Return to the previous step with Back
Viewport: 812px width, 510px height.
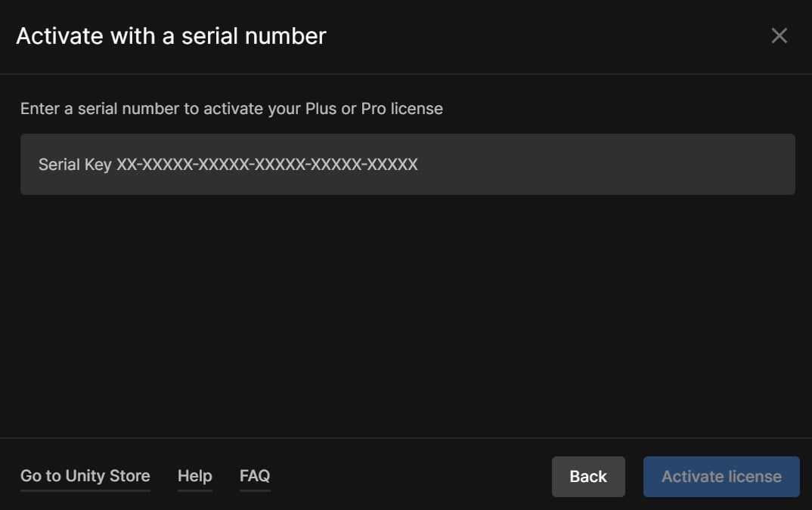587,477
